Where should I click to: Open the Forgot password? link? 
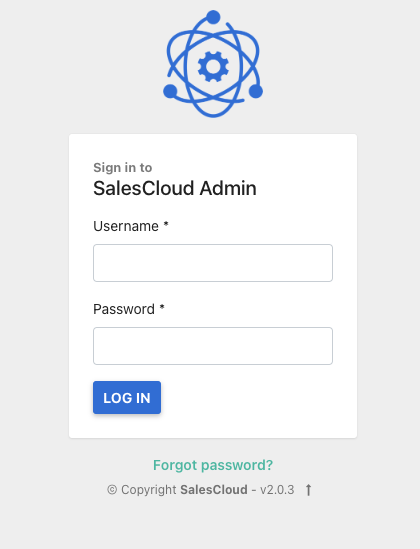pos(213,465)
